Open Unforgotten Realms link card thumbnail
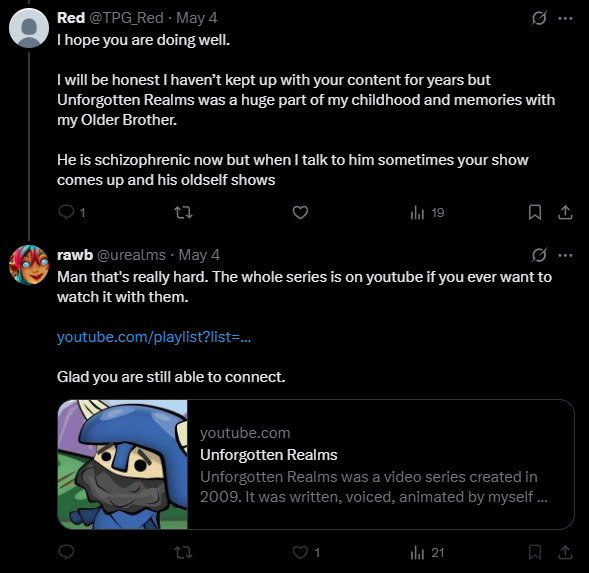This screenshot has width=589, height=573. (122, 464)
